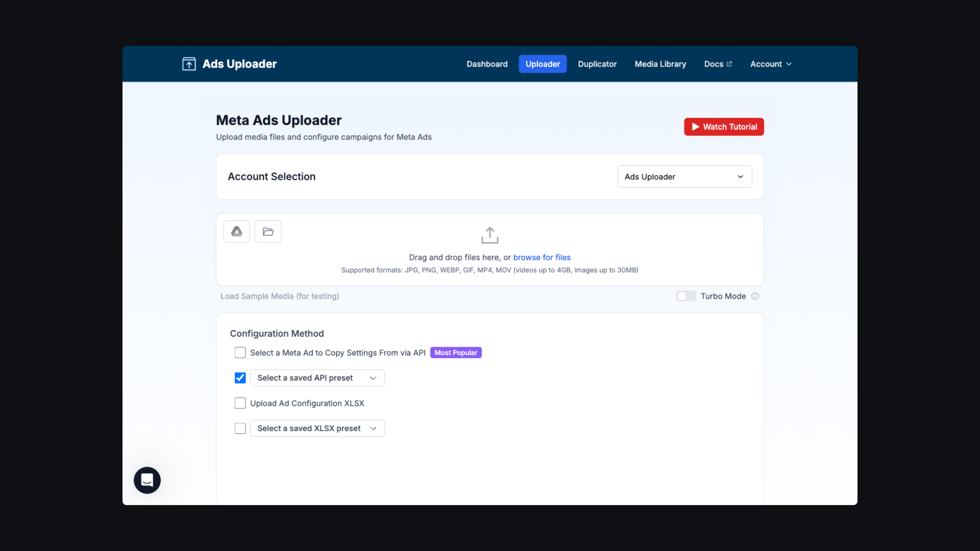Image resolution: width=980 pixels, height=551 pixels.
Task: Show Turbo Mode info tooltip icon
Action: 755,296
